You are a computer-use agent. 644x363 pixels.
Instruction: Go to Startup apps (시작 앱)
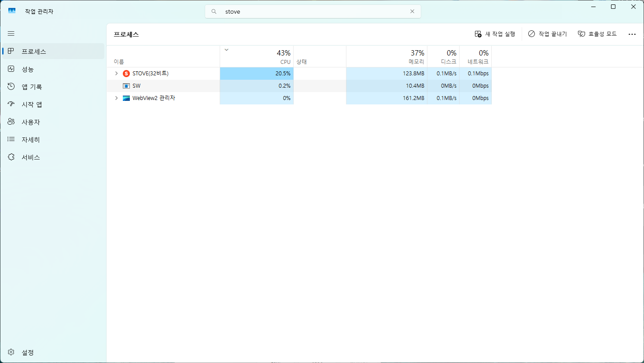[32, 104]
